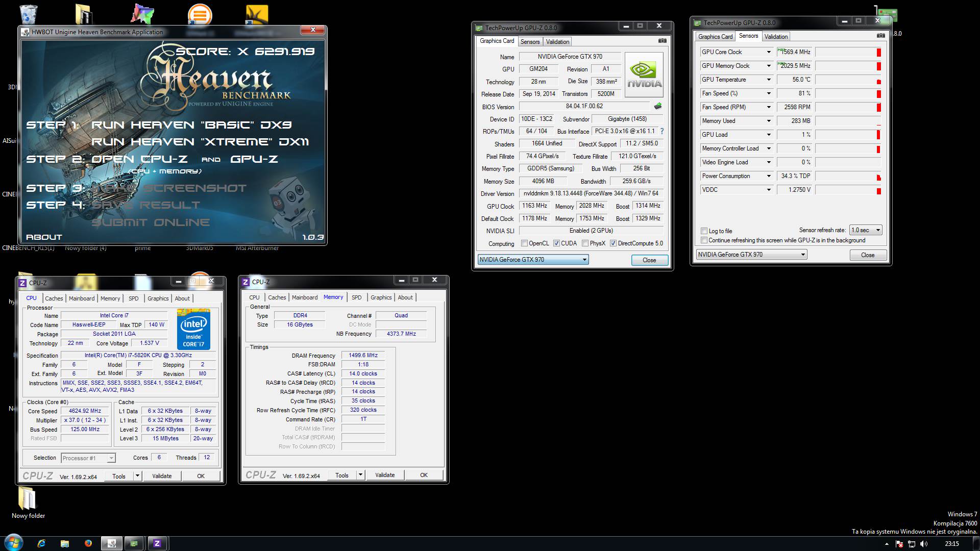This screenshot has height=551, width=980.
Task: Run Heaven "Basic" DX9 benchmark
Action: 191,125
